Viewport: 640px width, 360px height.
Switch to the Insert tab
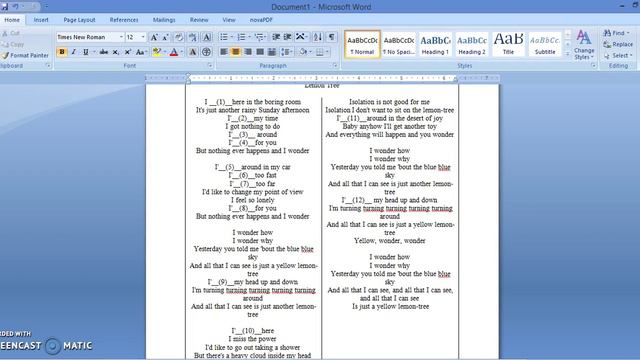tap(41, 20)
